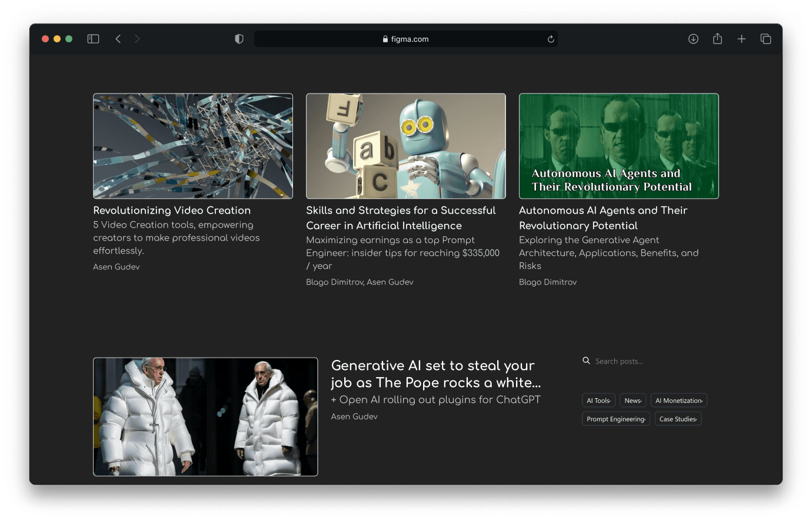Open Autonomous AI Agents title below the image
Screen dimensions: 812x520
coord(603,218)
